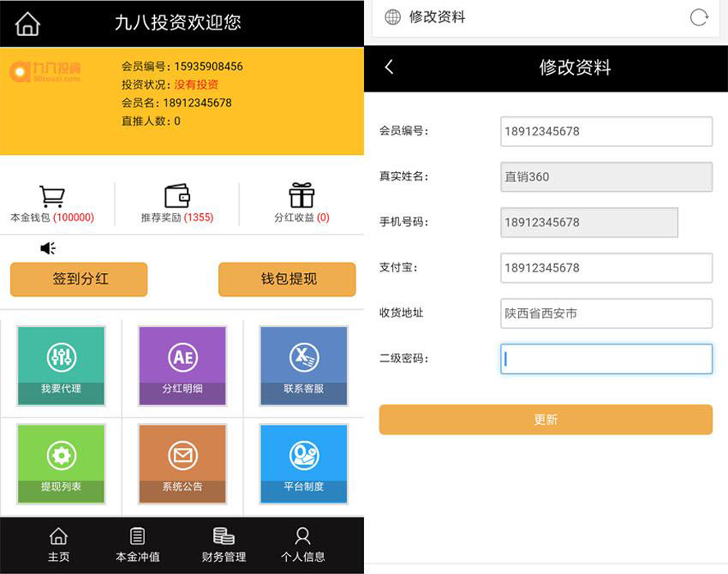The image size is (728, 574).
Task: Focus the 二级密码 input field
Action: [607, 359]
